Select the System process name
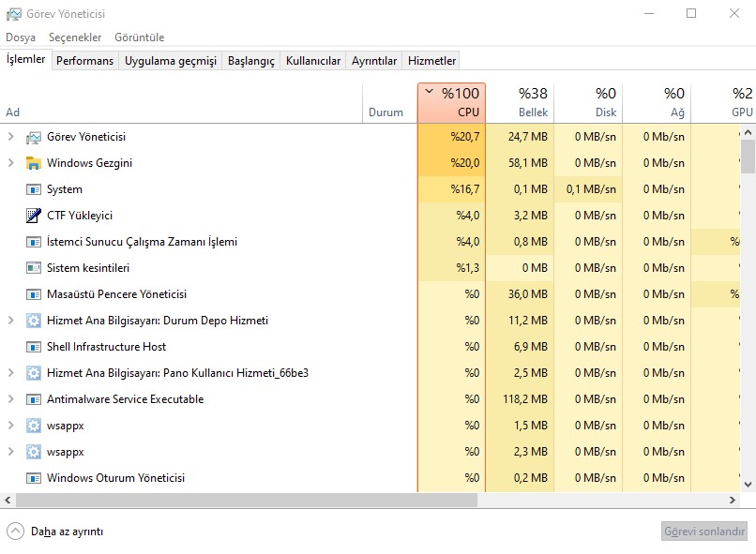Screen dimensions: 756x554 coord(64,189)
